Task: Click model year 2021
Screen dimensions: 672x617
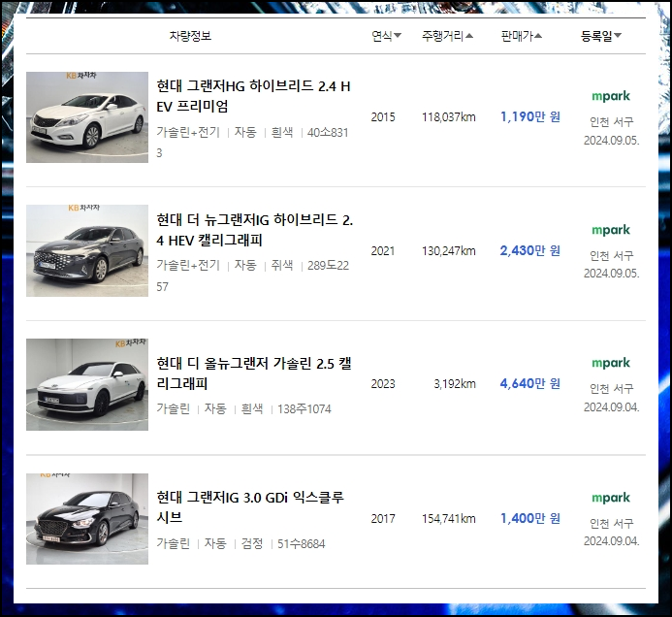Action: [x=383, y=251]
